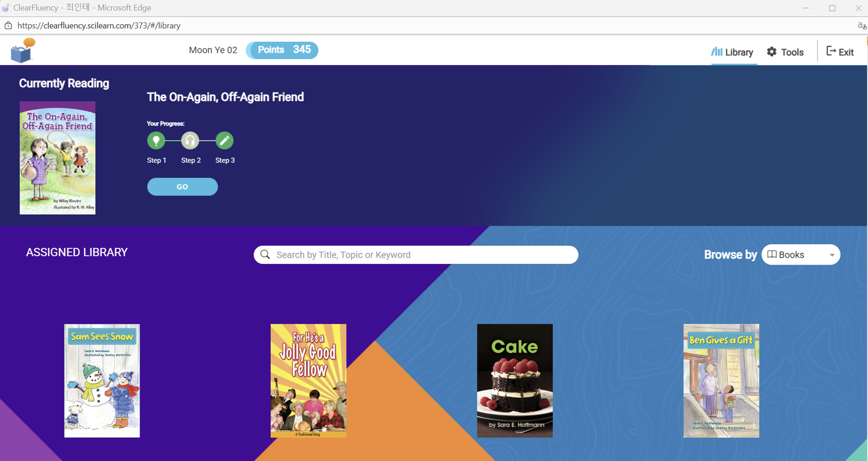Click the Step 2 headphones icon
This screenshot has width=868, height=461.
pos(190,141)
